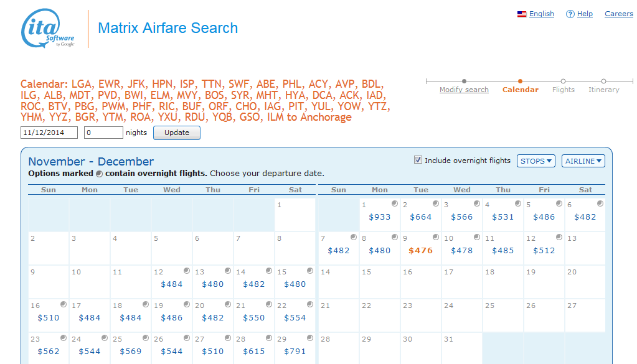Viewport: 637px width, 364px height.
Task: Select the $933 fare on December 1
Action: click(x=379, y=217)
